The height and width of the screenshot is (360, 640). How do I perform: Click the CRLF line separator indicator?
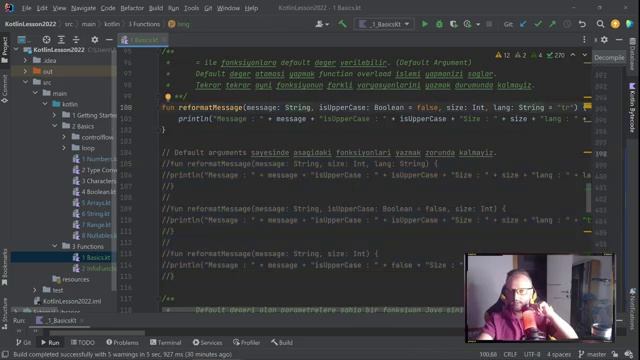pyautogui.click(x=510, y=354)
